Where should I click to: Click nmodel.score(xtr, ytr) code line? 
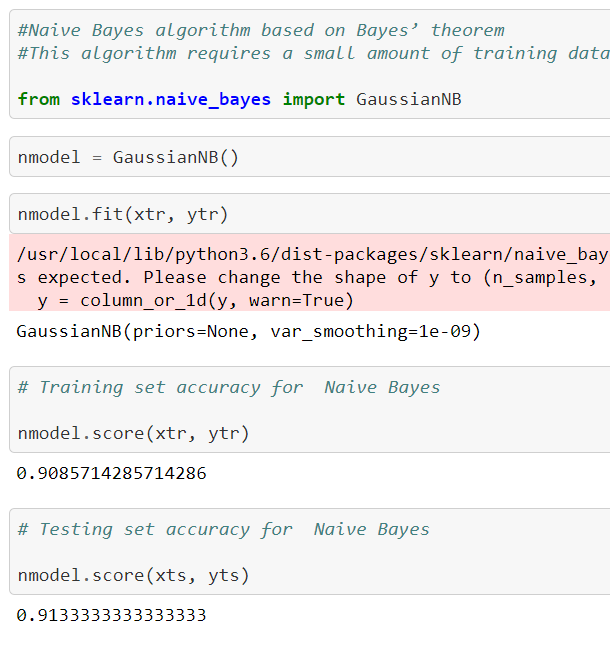(134, 434)
